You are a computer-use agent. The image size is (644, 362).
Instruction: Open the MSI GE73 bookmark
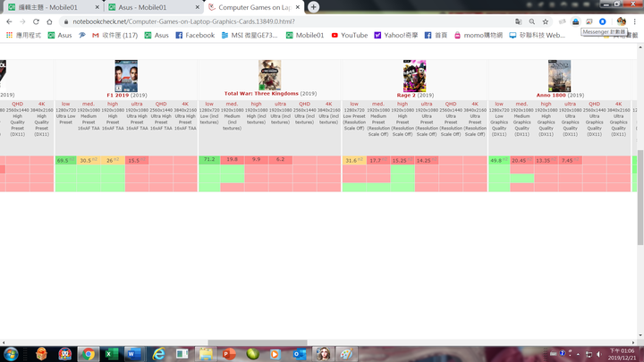pyautogui.click(x=250, y=35)
